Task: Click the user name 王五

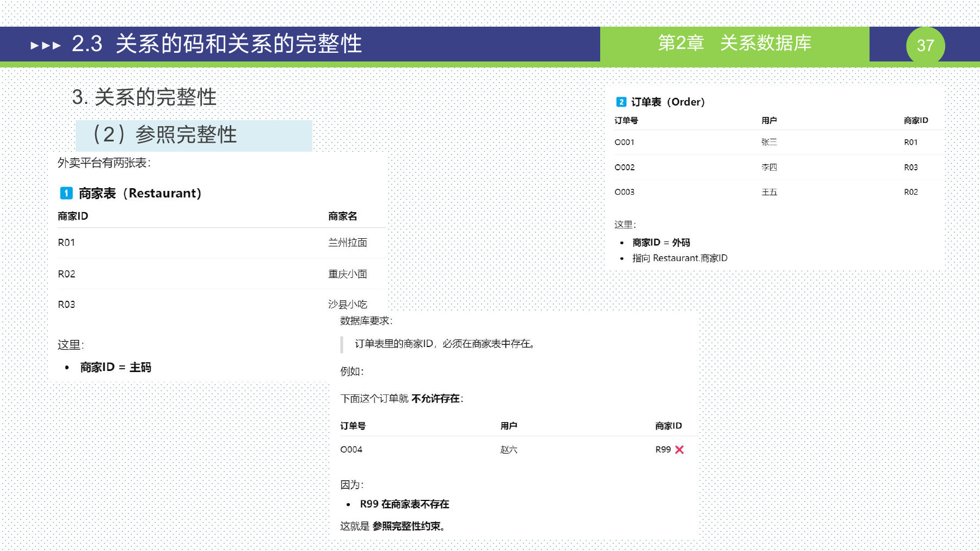Action: pos(769,192)
